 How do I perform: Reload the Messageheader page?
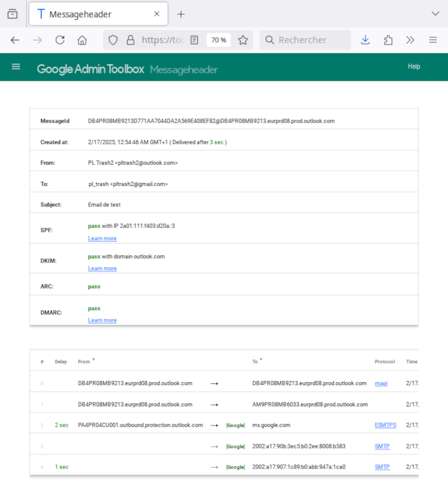click(60, 40)
